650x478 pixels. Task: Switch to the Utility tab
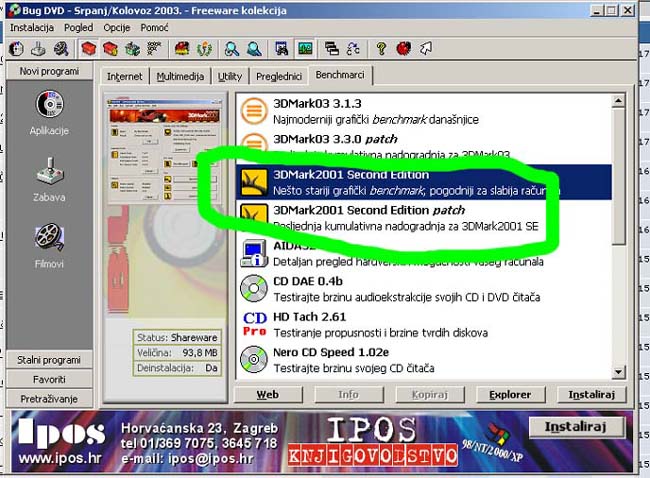[230, 77]
